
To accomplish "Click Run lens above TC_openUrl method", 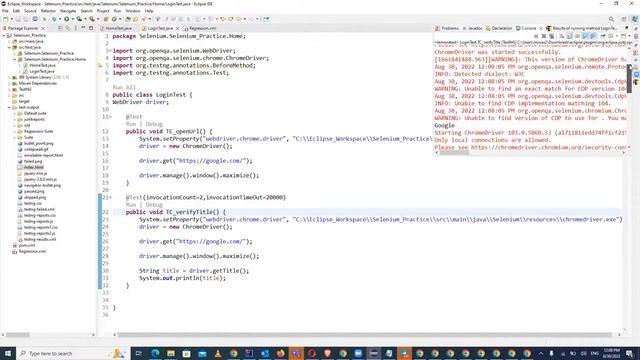I will (131, 124).
